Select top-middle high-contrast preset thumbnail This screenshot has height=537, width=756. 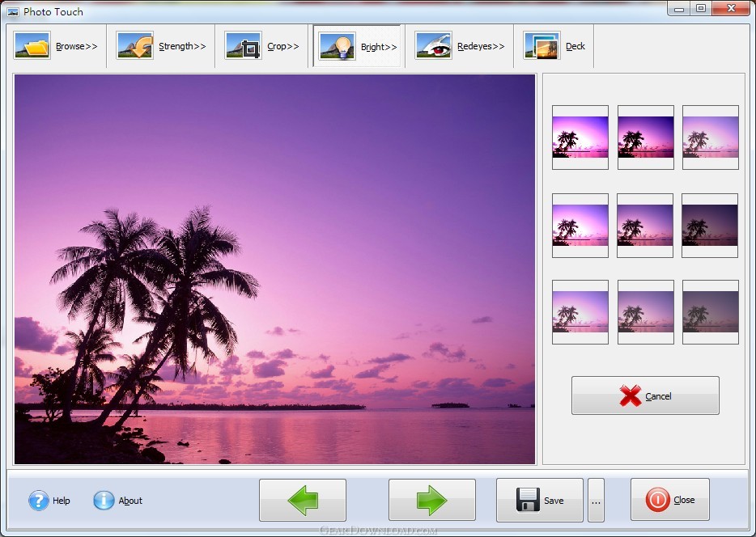coord(646,137)
